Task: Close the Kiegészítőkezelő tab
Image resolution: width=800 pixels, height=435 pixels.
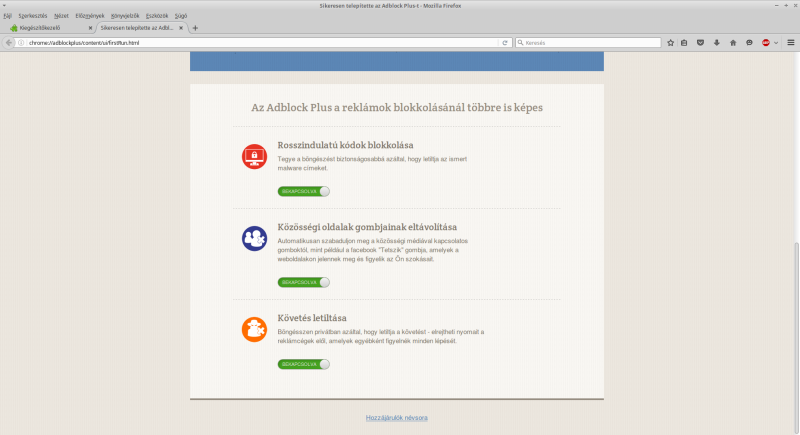Action: click(x=90, y=28)
